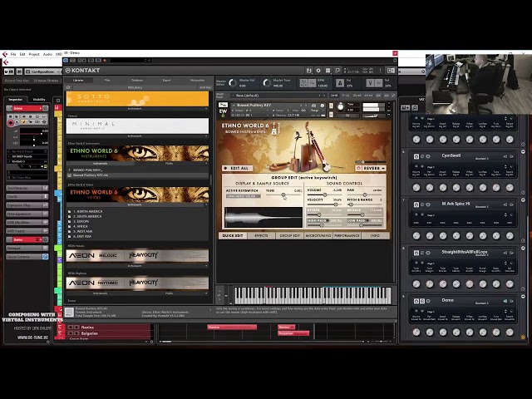This screenshot has height=399, width=532.
Task: Toggle the Reverb on/off switch
Action: [359, 168]
